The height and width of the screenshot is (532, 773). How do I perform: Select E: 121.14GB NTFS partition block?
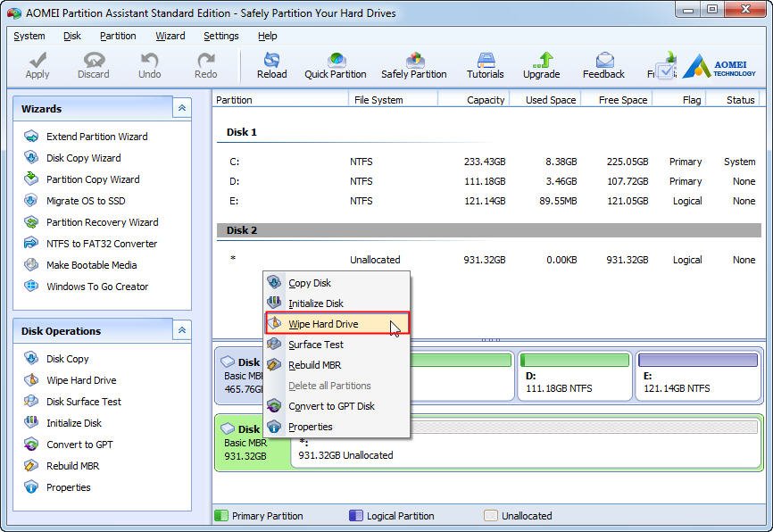(697, 376)
